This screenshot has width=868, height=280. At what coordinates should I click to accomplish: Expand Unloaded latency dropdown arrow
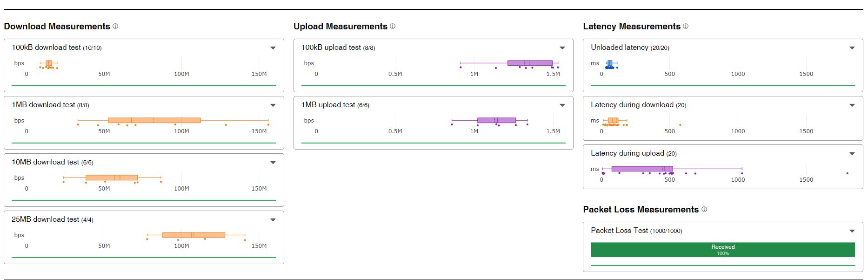(x=852, y=48)
